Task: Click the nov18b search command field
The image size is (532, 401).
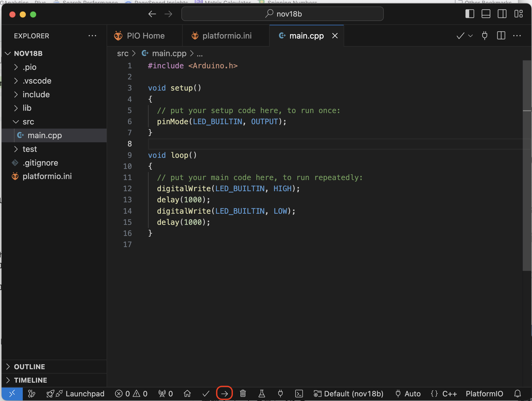Action: click(282, 14)
